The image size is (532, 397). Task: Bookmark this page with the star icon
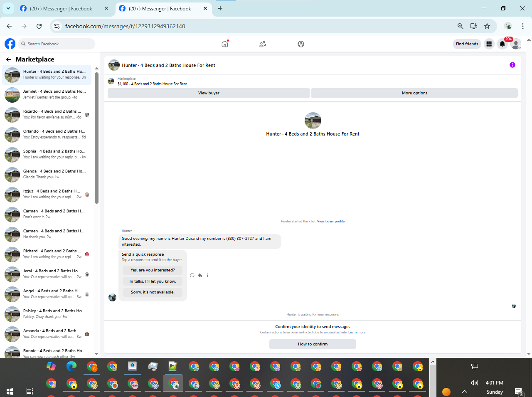click(x=487, y=26)
